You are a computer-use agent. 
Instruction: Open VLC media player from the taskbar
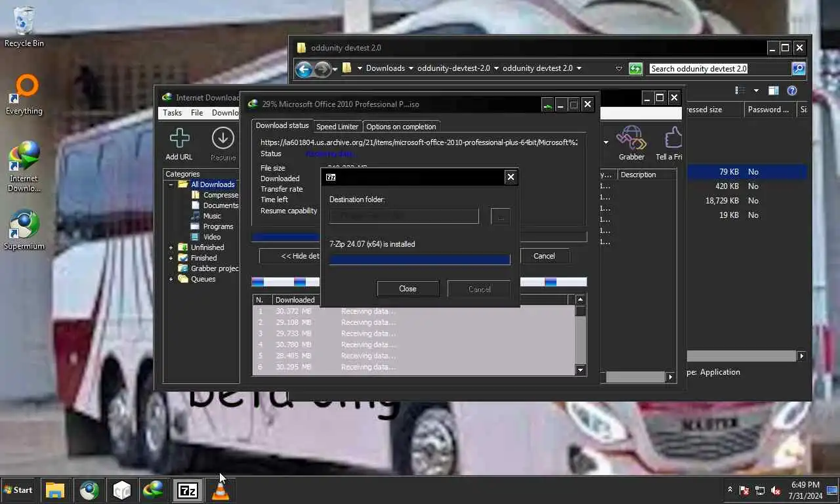(x=220, y=490)
